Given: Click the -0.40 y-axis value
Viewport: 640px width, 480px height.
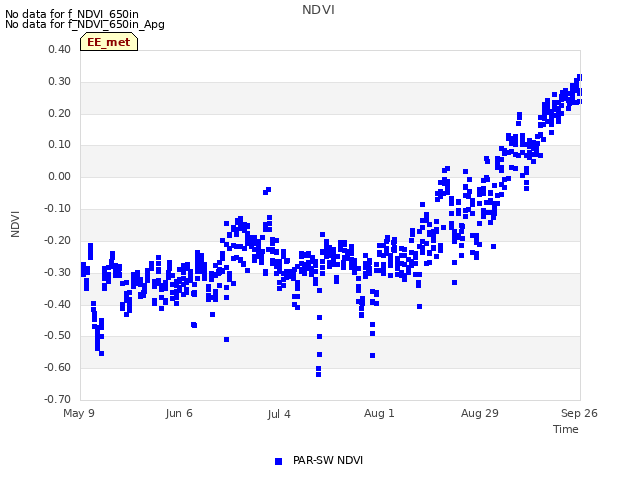Looking at the screenshot, I should point(58,304).
